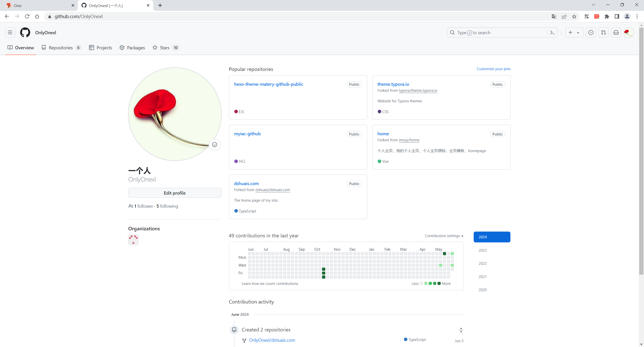Screen dimensions: 644x347
Task: Select the 2021 contribution year
Action: click(492, 277)
